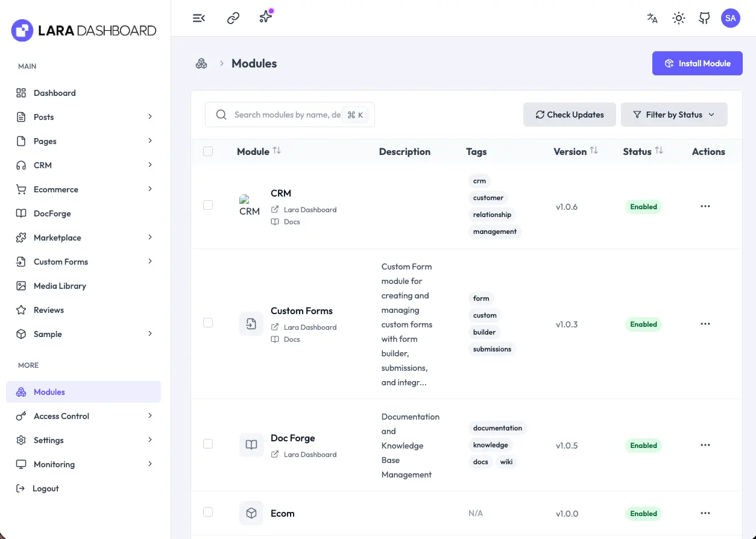Toggle light/dark theme sun icon
Screen dimensions: 756x539
[x=679, y=18]
